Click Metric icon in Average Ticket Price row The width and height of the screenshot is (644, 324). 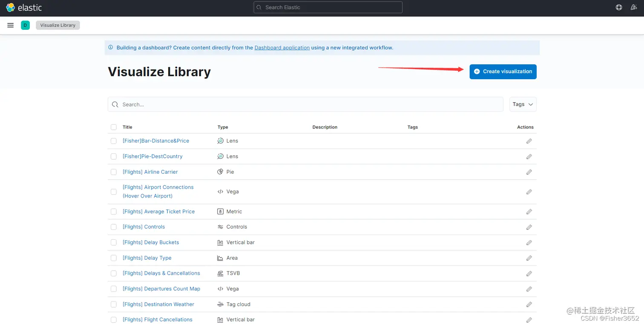(x=220, y=212)
